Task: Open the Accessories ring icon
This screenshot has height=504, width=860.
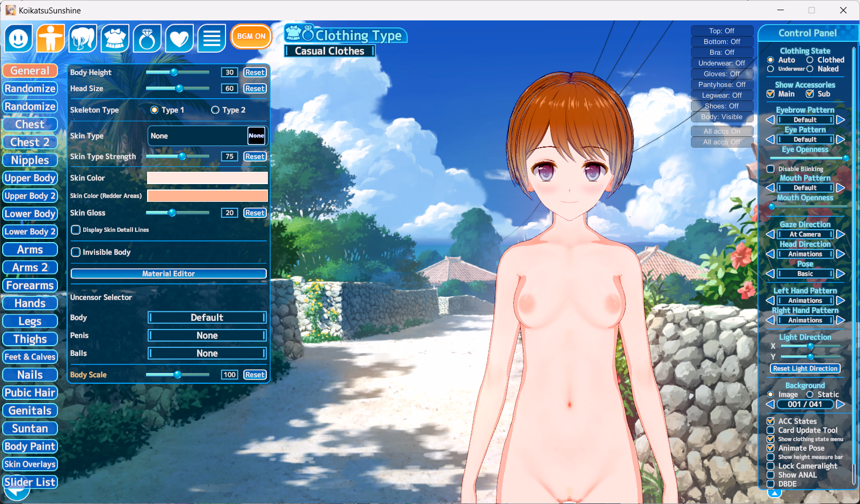Action: pos(147,38)
